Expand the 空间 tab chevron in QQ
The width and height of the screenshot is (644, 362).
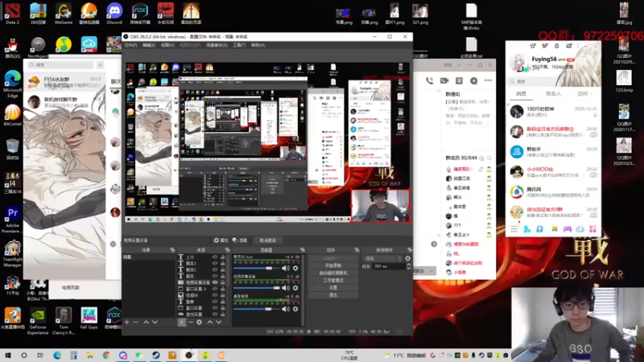pyautogui.click(x=591, y=94)
